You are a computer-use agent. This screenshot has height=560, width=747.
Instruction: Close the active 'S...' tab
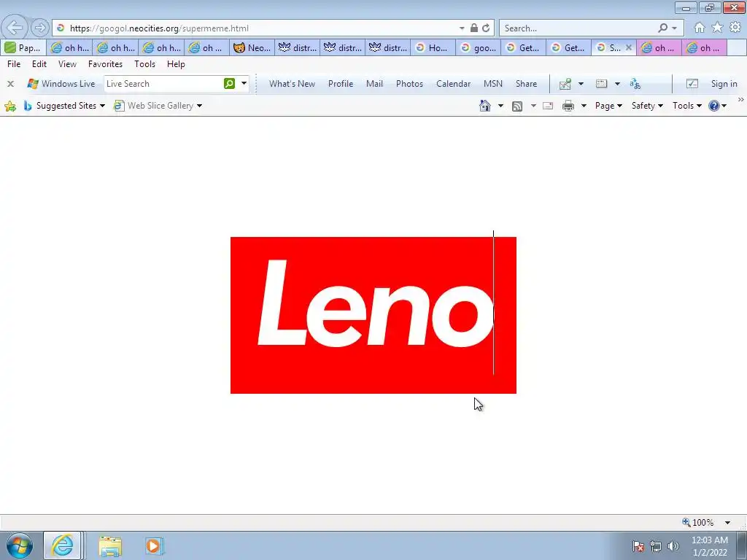coord(628,47)
